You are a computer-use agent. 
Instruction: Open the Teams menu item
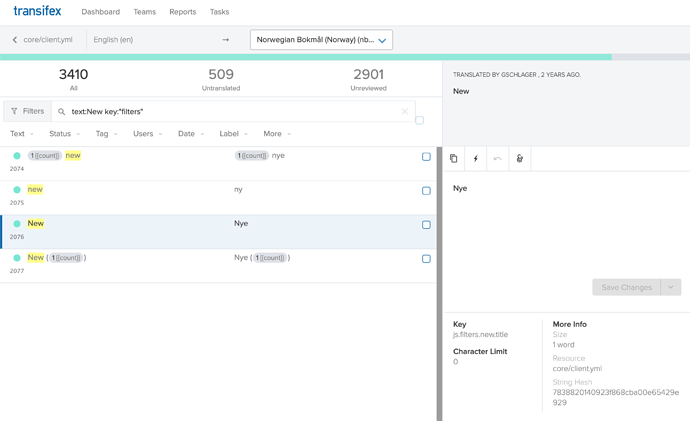point(145,12)
